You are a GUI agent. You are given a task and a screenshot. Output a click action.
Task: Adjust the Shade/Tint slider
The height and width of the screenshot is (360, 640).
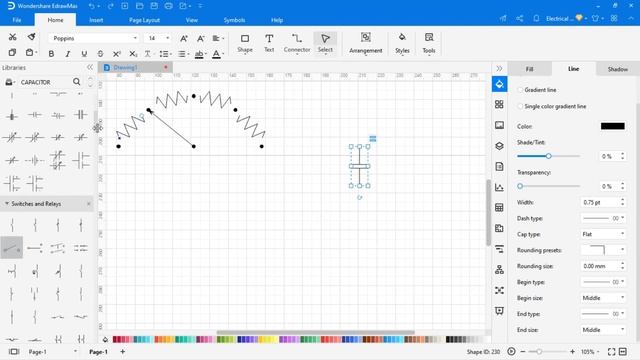[549, 156]
